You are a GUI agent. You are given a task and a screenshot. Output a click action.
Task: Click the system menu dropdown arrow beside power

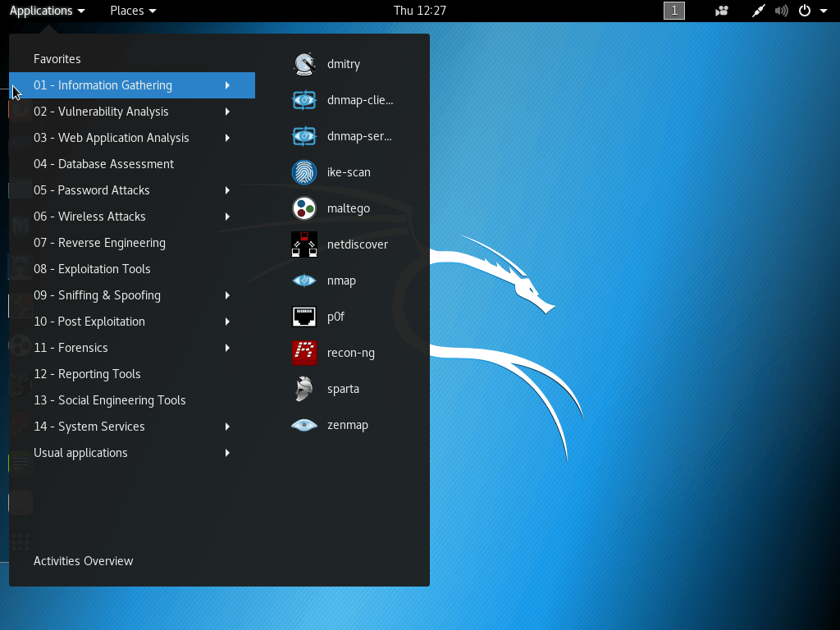(x=824, y=11)
